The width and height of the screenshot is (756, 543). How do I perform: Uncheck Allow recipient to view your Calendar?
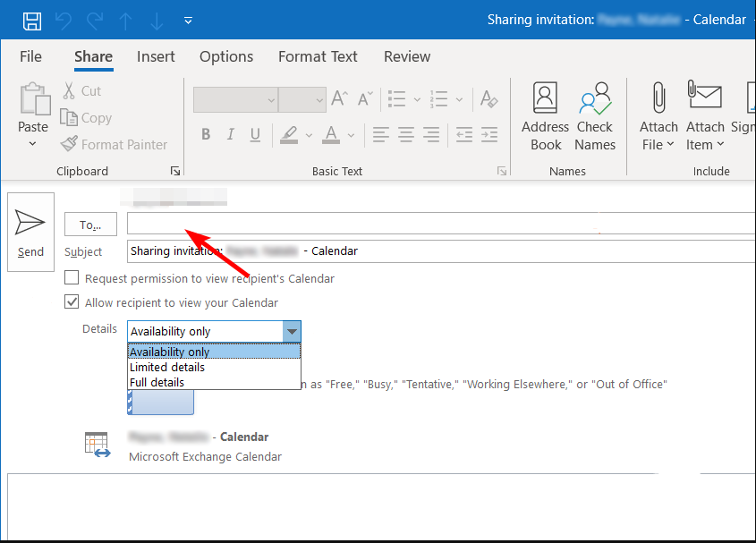click(x=72, y=301)
